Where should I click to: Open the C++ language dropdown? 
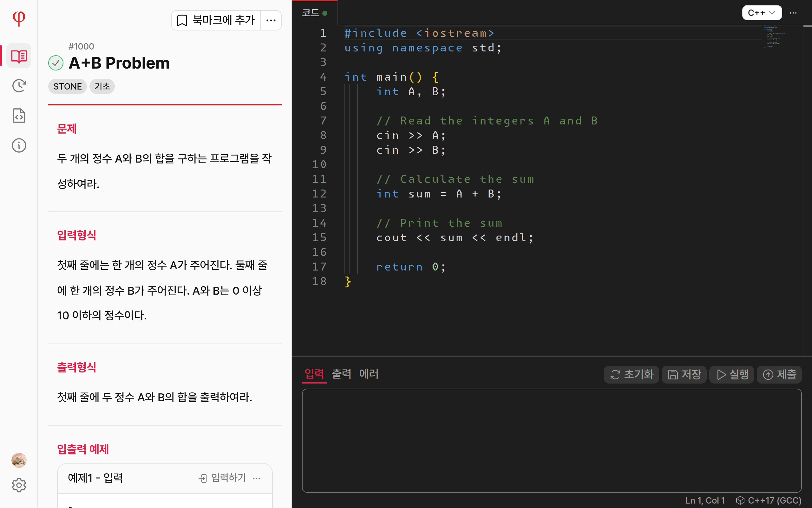[x=762, y=13]
